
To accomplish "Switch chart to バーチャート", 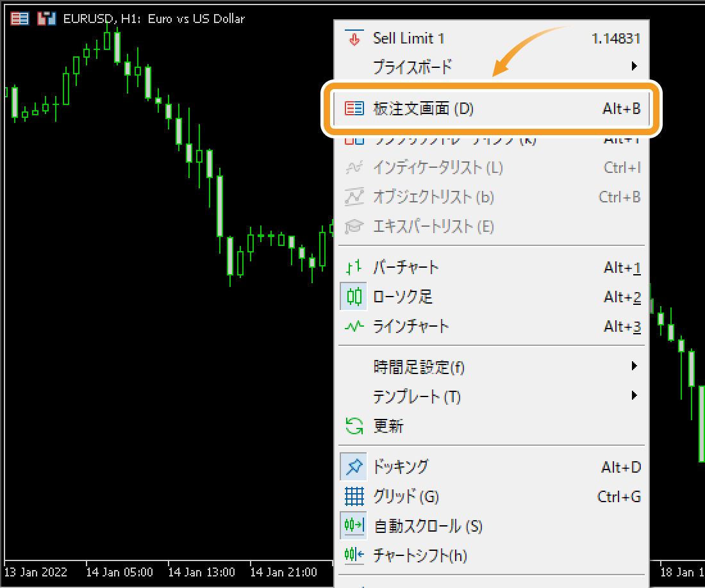I will [492, 267].
